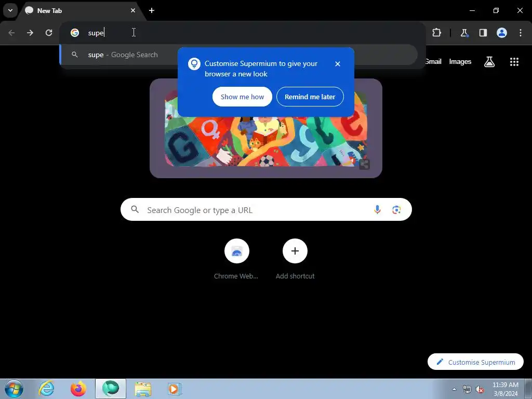
Task: Open the Chrome Labs flask in toolbar
Action: 464,33
